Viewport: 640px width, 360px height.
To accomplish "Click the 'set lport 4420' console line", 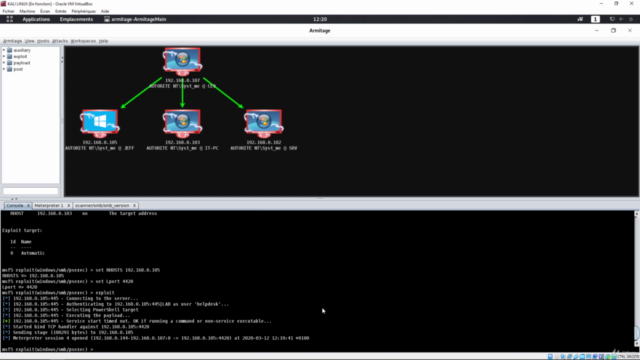I will 67,282.
